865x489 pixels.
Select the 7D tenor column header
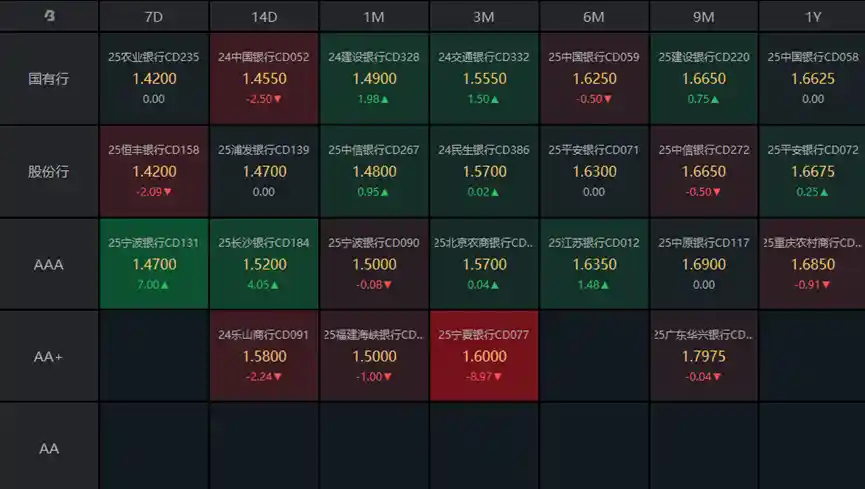[154, 17]
